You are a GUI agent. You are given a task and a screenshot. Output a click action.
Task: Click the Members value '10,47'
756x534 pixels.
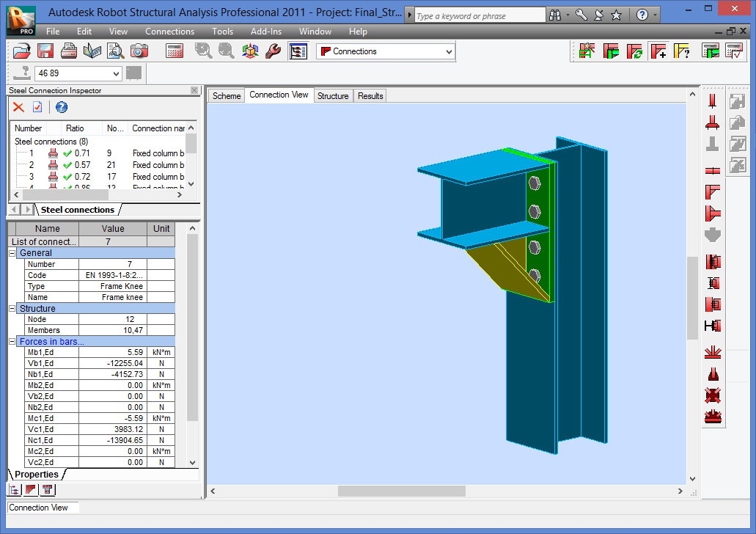(x=113, y=330)
